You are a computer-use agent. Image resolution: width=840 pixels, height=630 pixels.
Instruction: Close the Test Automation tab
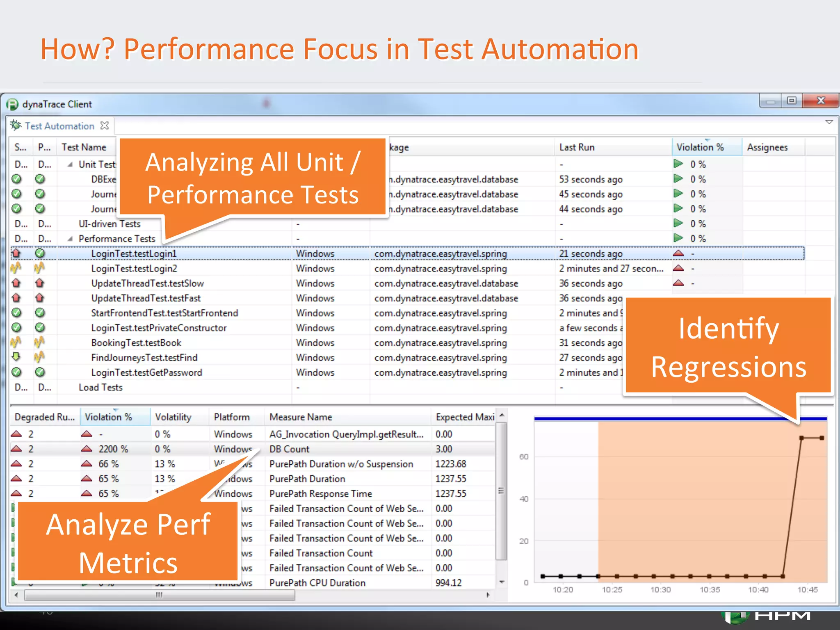[x=105, y=126]
